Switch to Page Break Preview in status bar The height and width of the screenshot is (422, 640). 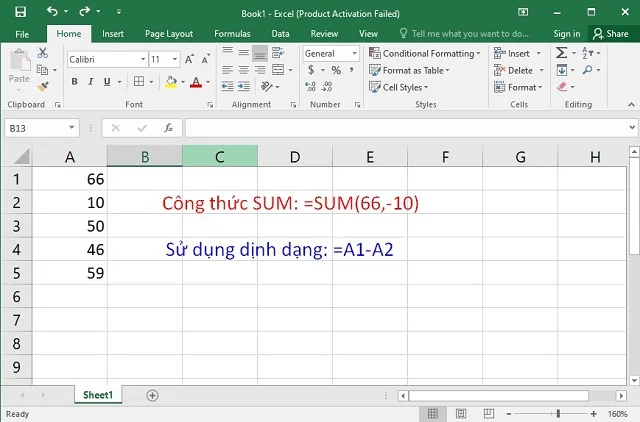pos(489,414)
